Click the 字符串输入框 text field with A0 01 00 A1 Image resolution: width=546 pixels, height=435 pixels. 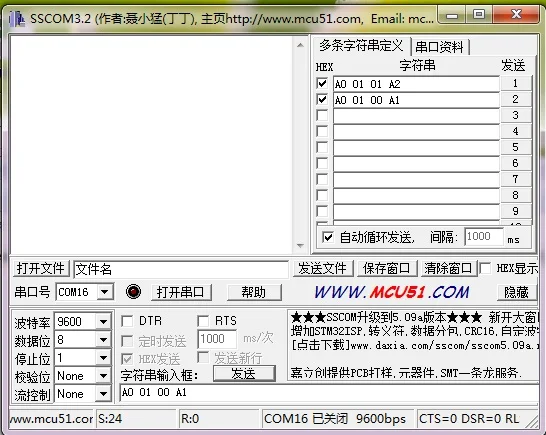[x=329, y=393]
